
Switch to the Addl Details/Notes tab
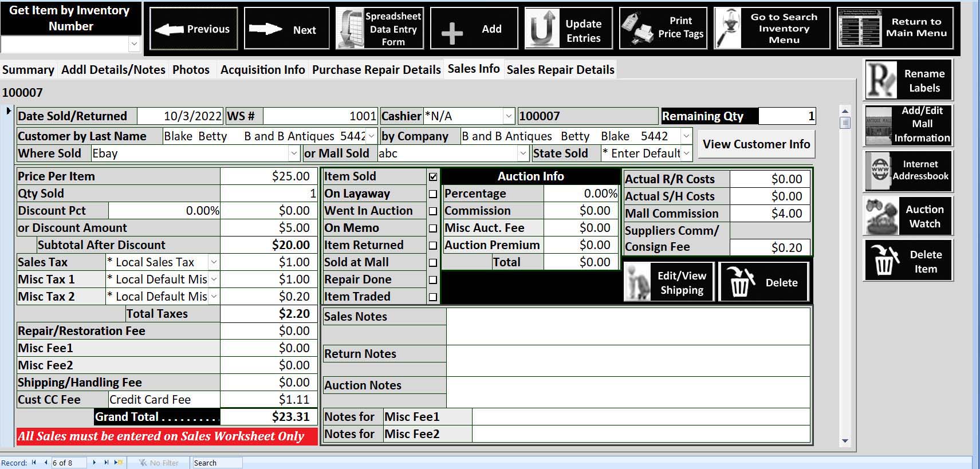click(113, 70)
